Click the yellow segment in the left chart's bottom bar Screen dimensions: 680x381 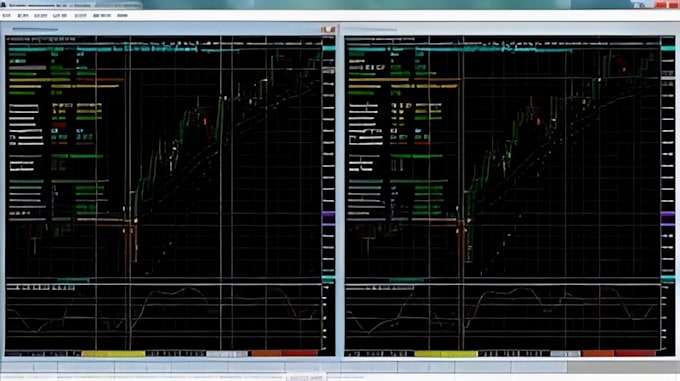113,354
